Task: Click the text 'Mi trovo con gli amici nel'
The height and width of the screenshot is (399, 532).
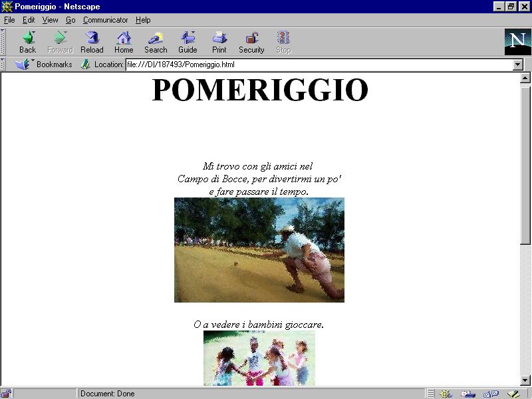Action: coord(257,166)
